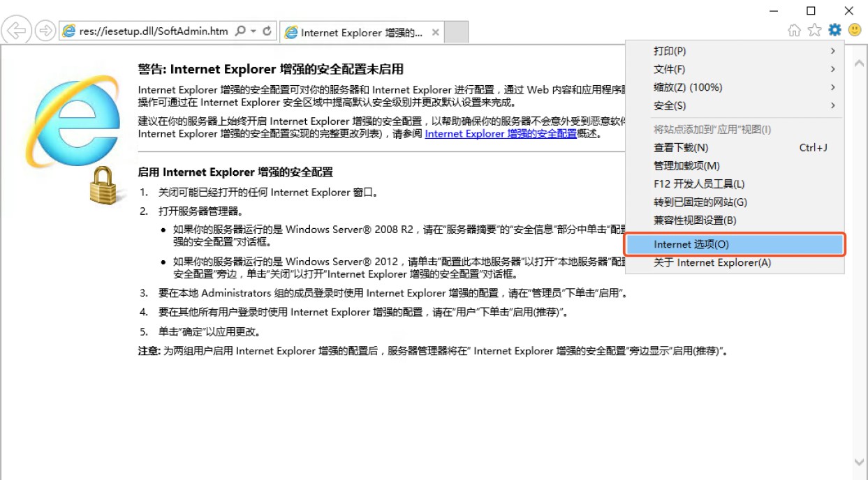The image size is (868, 480).
Task: Click step text 打开服务器管理器。
Action: [200, 211]
